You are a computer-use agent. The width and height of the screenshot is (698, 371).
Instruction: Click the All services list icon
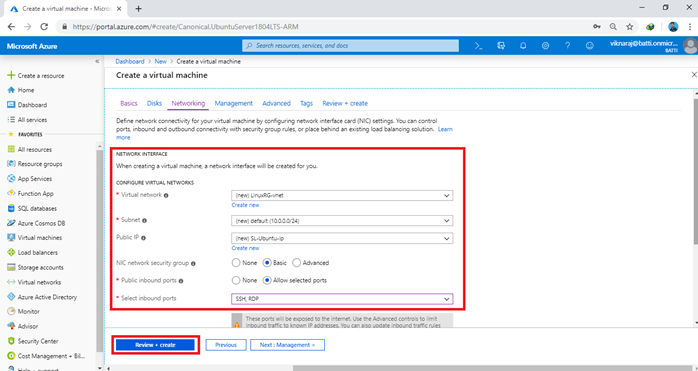(11, 119)
